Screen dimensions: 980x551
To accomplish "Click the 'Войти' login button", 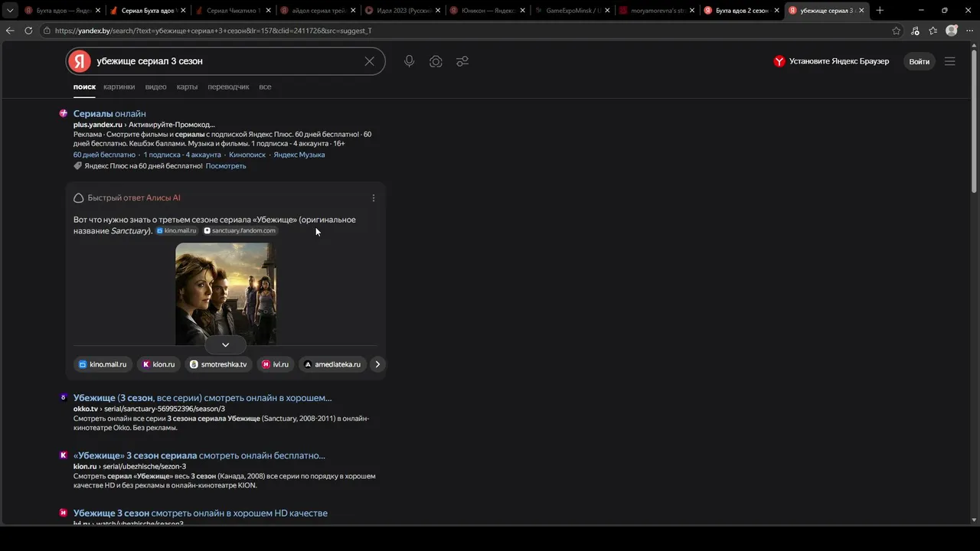I will (x=920, y=61).
